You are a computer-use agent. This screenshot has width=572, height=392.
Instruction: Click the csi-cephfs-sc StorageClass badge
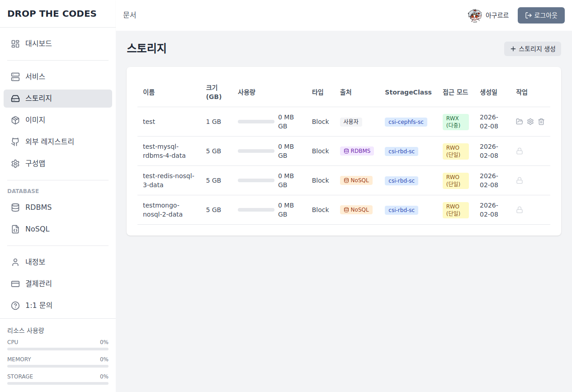click(406, 122)
